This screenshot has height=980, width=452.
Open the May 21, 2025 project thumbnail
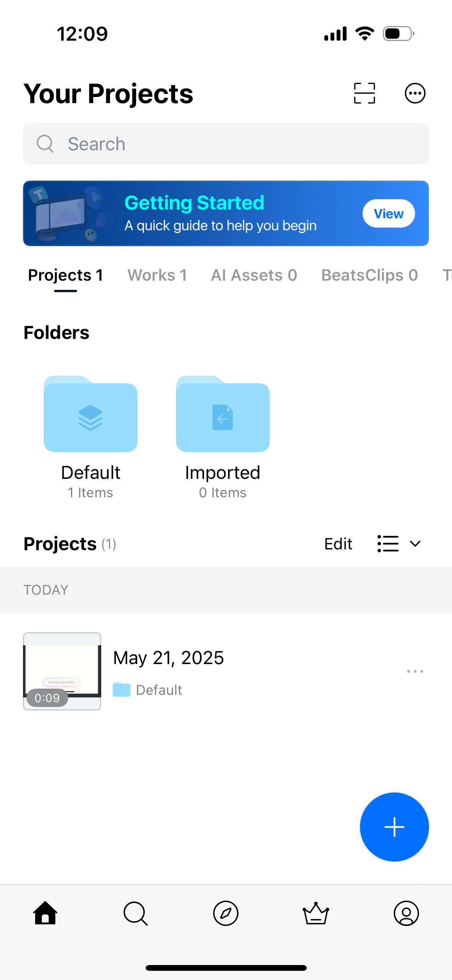[62, 671]
